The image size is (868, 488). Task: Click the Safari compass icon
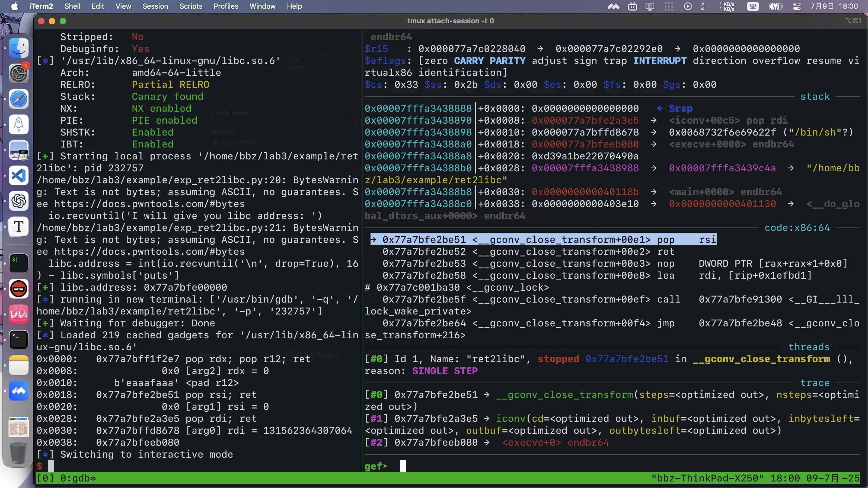point(18,99)
